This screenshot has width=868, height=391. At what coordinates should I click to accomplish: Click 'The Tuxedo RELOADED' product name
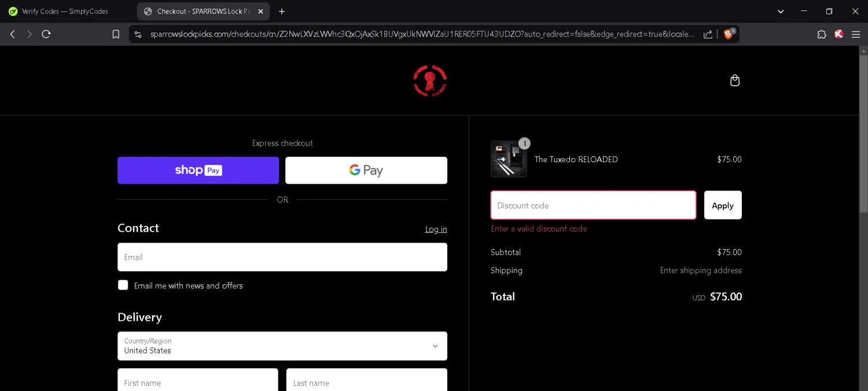576,159
